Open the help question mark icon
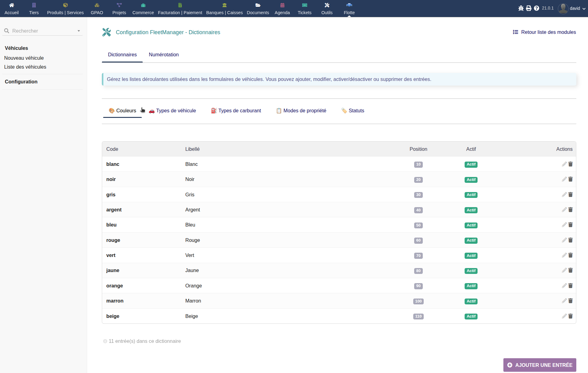The image size is (588, 373). (536, 8)
